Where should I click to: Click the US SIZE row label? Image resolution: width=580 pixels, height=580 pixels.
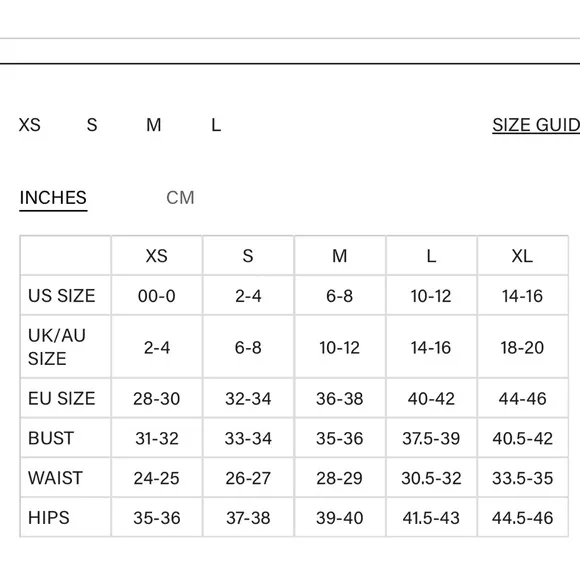61,296
